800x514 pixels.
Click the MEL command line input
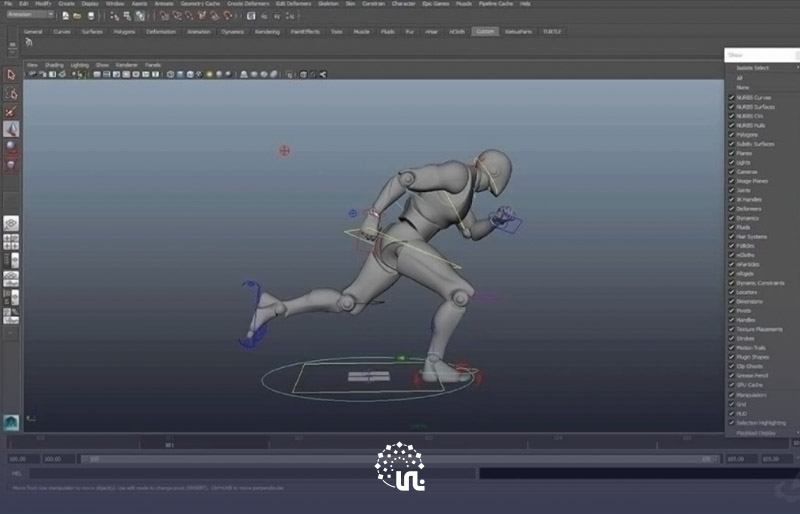tap(252, 474)
